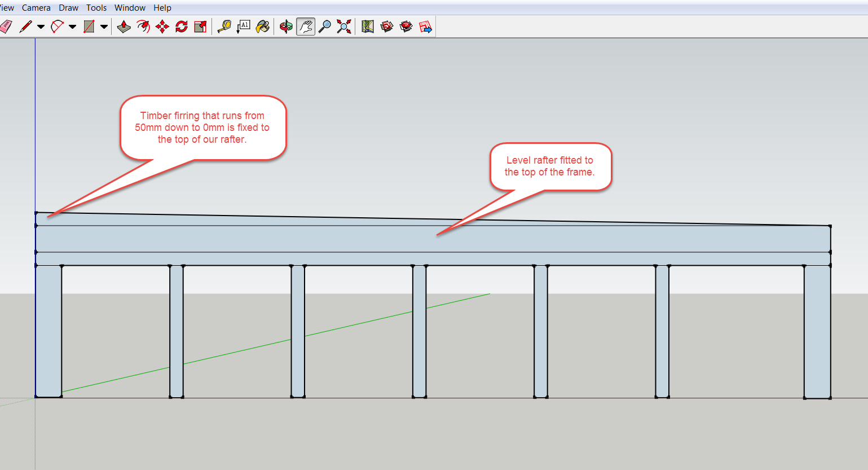Activate the Push/Pull tool
Viewport: 868px width, 470px height.
[124, 27]
